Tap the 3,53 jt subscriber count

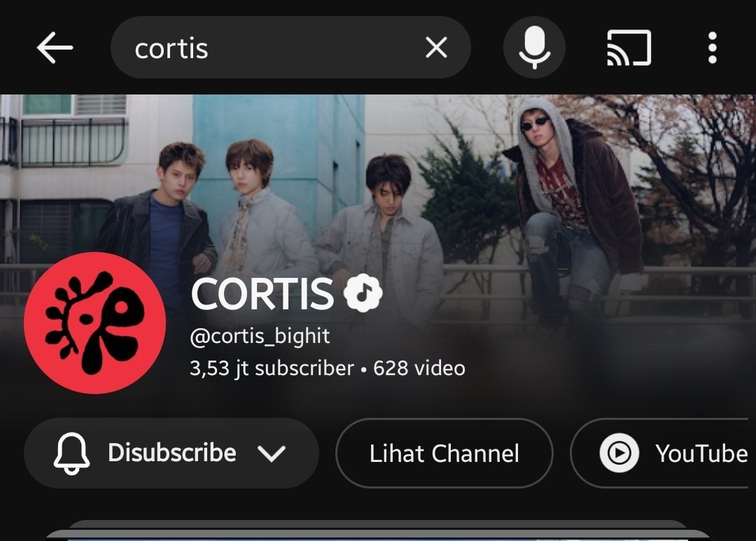(x=272, y=368)
